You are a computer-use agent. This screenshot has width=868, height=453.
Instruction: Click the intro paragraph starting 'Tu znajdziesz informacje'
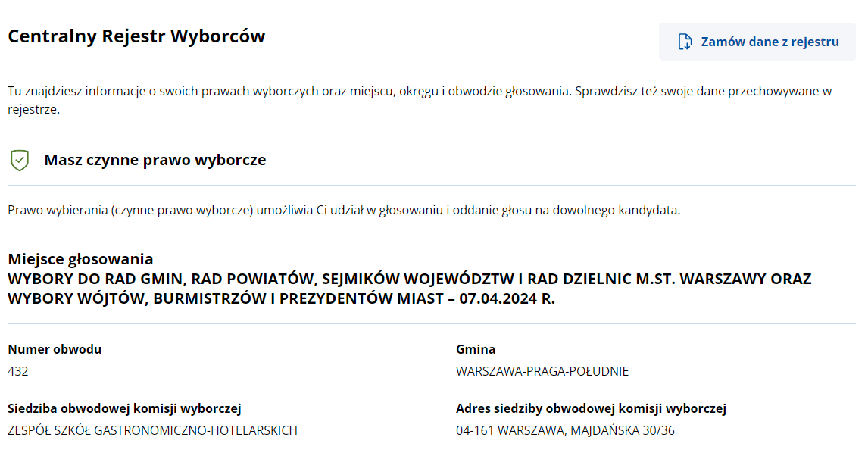(420, 100)
